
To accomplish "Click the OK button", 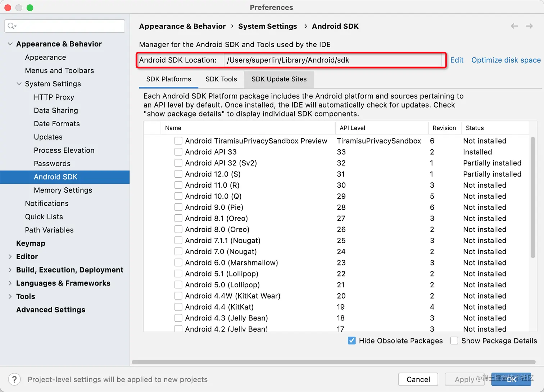I will tap(511, 379).
